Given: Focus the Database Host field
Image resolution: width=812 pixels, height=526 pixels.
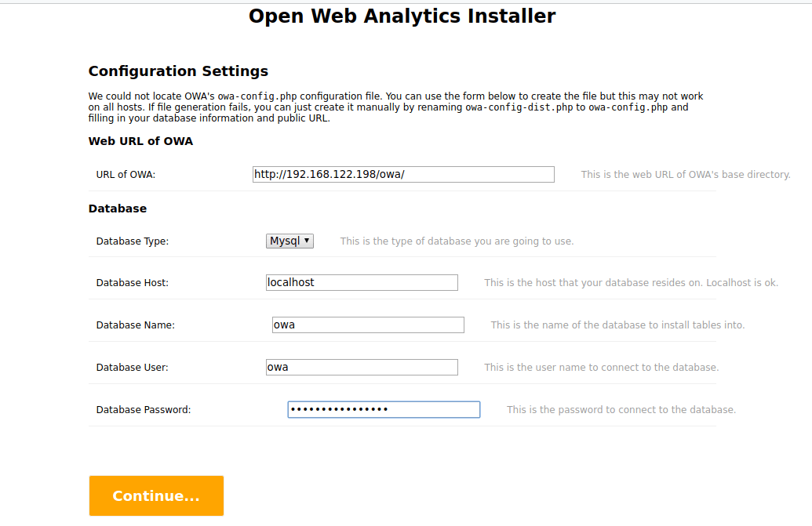Looking at the screenshot, I should [x=362, y=282].
